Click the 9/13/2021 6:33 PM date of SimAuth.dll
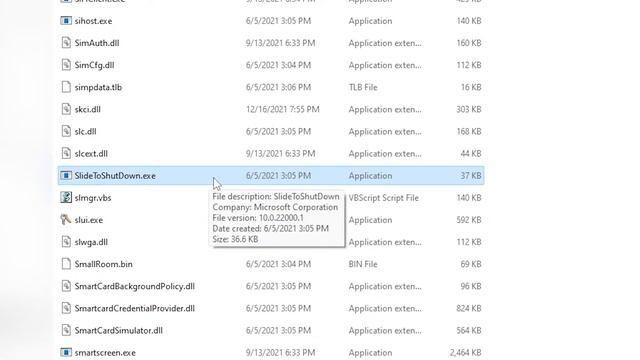This screenshot has width=640, height=360. click(280, 43)
